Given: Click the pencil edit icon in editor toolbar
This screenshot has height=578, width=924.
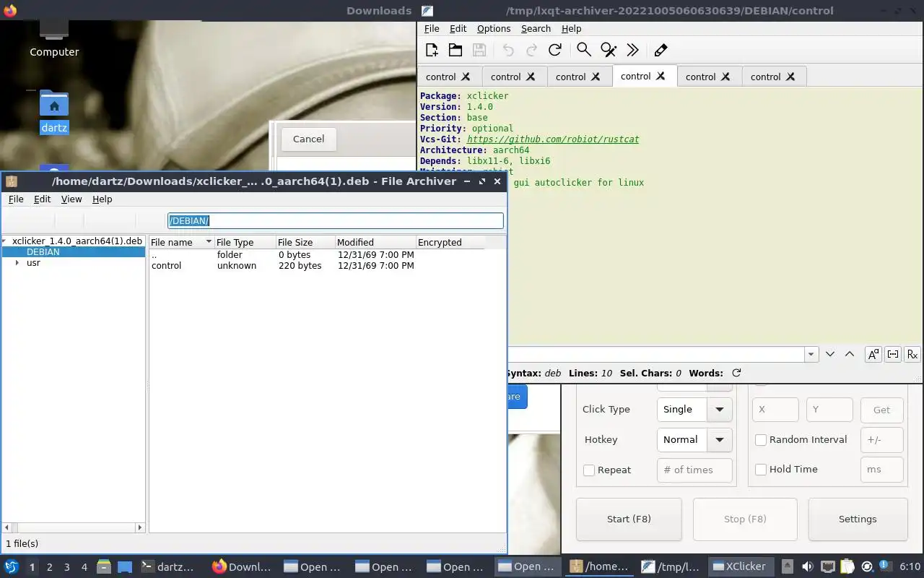Looking at the screenshot, I should click(661, 50).
